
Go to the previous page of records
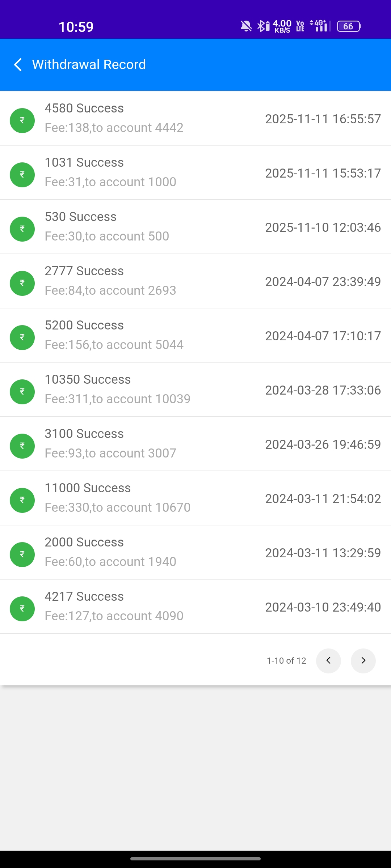pyautogui.click(x=328, y=661)
